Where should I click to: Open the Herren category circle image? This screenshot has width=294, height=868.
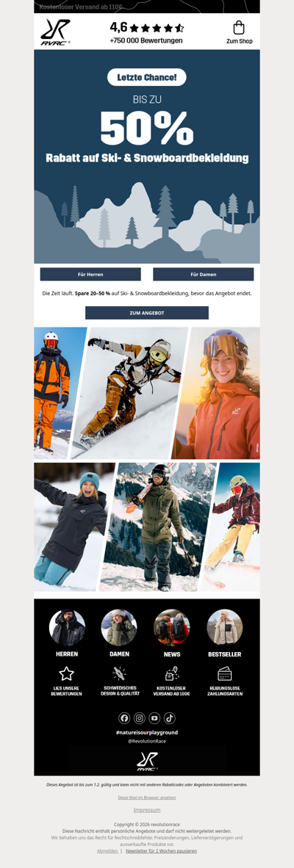point(67,627)
